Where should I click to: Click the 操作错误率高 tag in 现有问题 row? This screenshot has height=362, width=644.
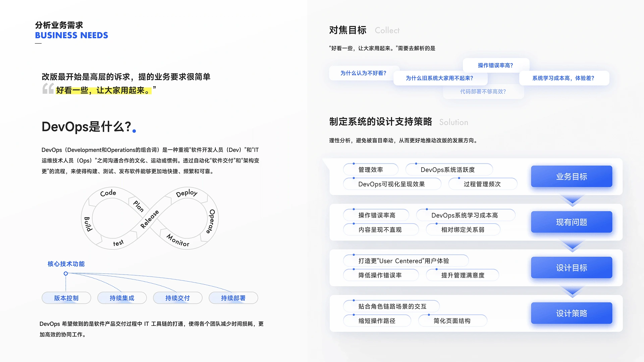click(377, 215)
